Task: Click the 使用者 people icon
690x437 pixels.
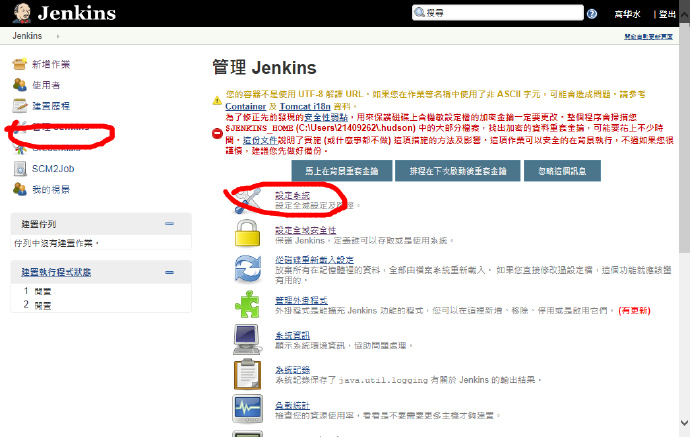Action: (19, 84)
